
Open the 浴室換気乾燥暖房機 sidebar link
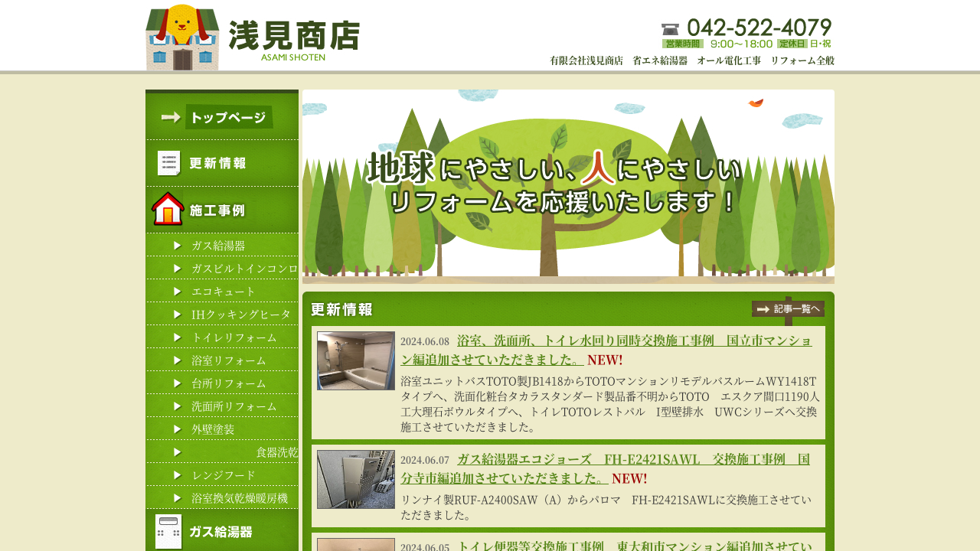[239, 498]
